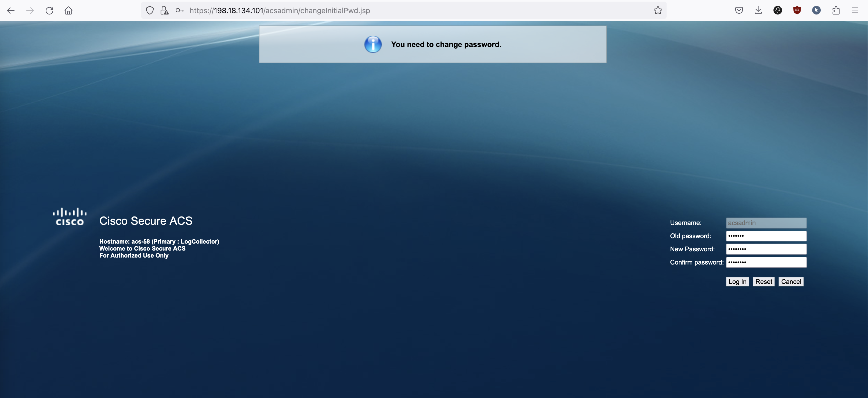The height and width of the screenshot is (398, 868).
Task: Focus the Old password field
Action: point(766,236)
